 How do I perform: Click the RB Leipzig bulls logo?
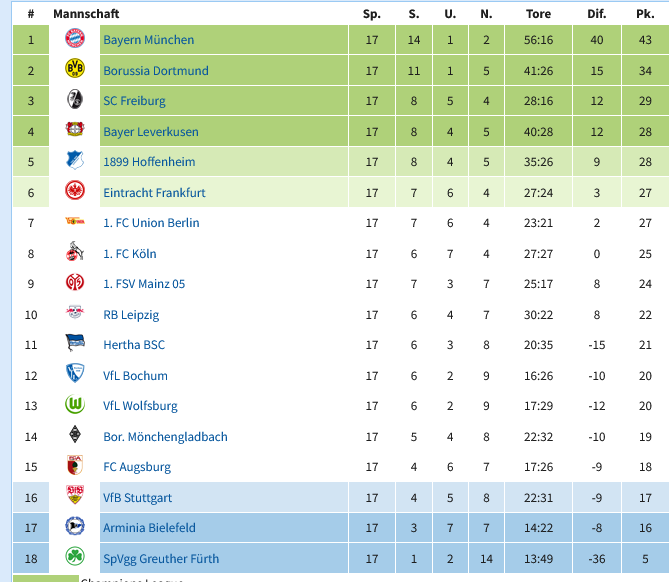pos(75,312)
